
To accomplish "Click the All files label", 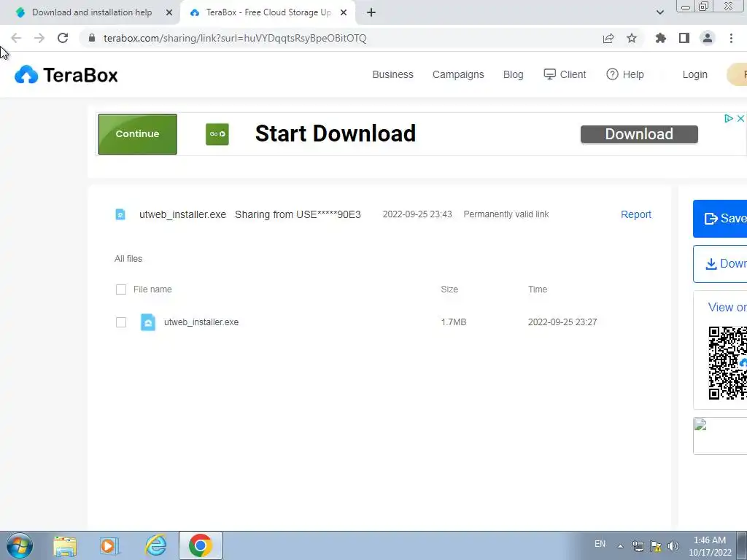I will click(128, 259).
